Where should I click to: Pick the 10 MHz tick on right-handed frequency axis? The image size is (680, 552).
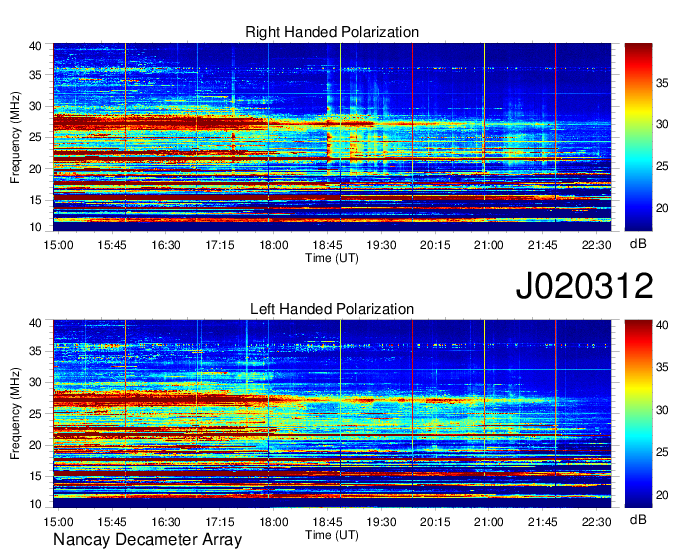point(35,227)
